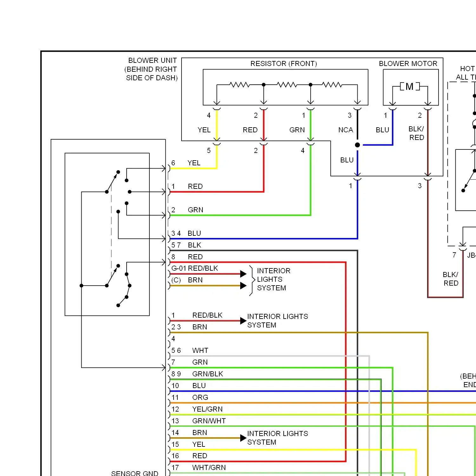Viewport: 476px width, 476px height.
Task: Click "YEL" label at pin 15
Action: coord(199,444)
